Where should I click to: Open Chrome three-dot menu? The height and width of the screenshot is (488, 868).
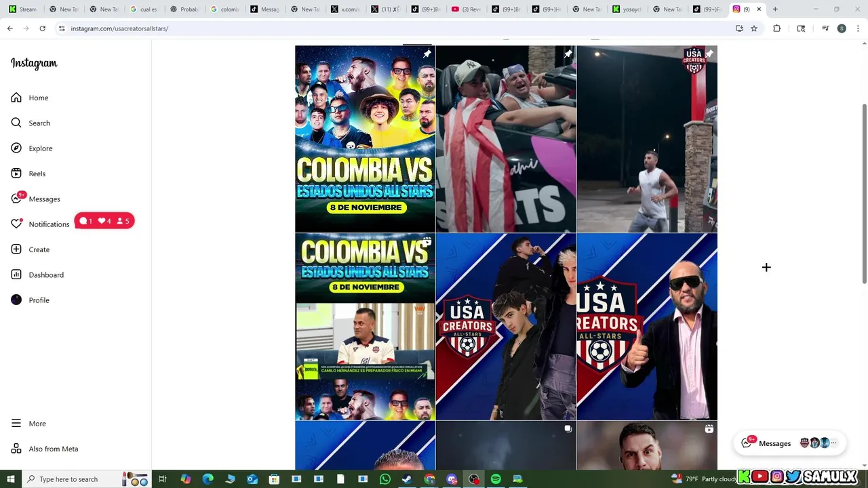click(858, 28)
